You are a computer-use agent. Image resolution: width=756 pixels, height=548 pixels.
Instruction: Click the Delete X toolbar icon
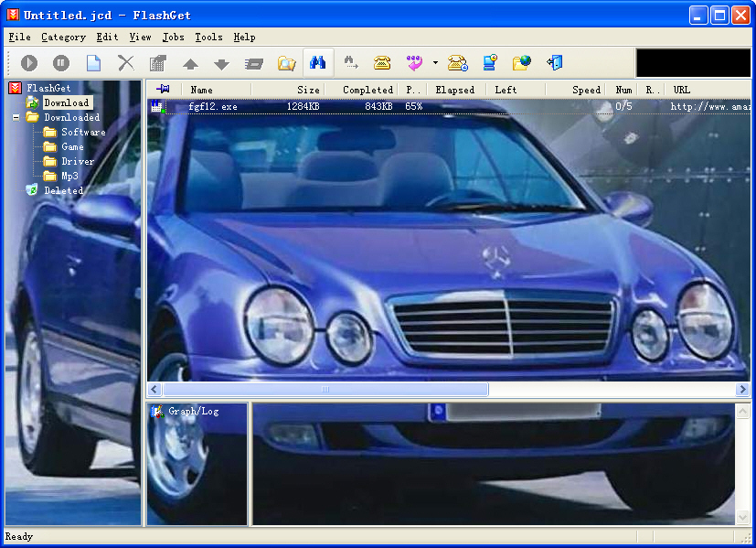pyautogui.click(x=126, y=63)
